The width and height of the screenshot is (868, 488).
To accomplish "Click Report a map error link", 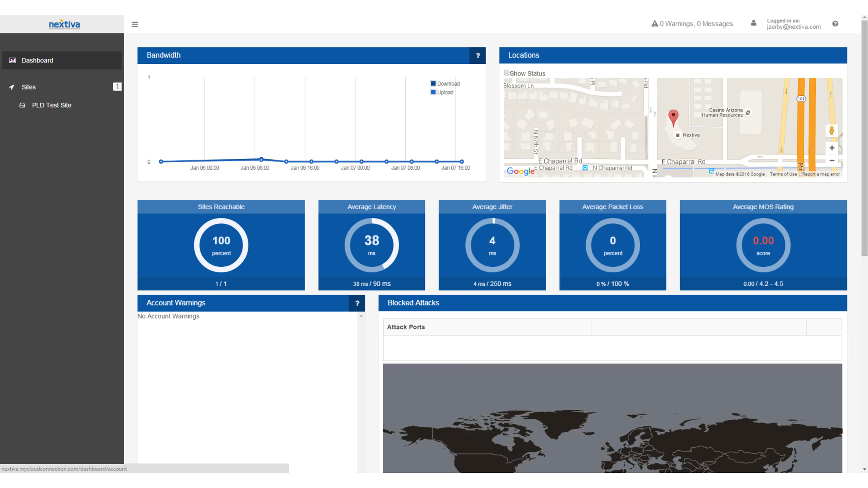I will (x=821, y=174).
